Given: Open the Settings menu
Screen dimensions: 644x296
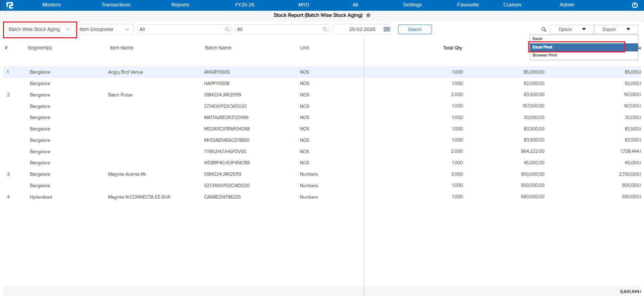Looking at the screenshot, I should point(412,5).
